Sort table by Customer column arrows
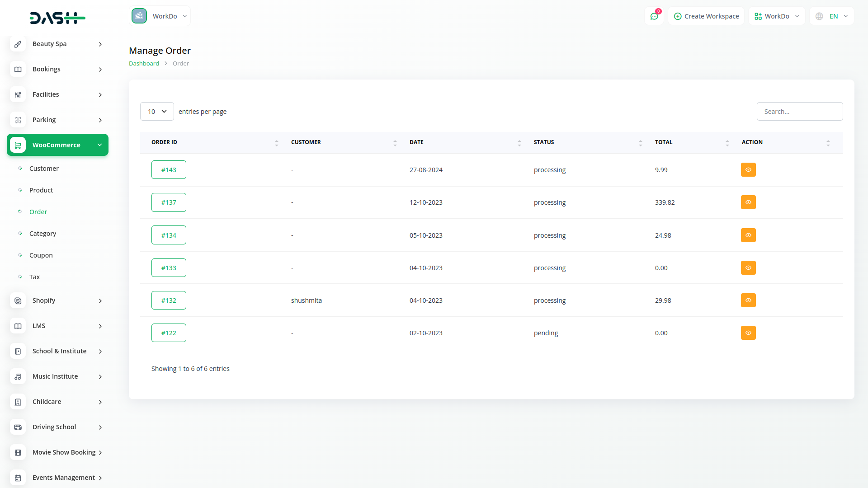Image resolution: width=868 pixels, height=488 pixels. point(395,143)
